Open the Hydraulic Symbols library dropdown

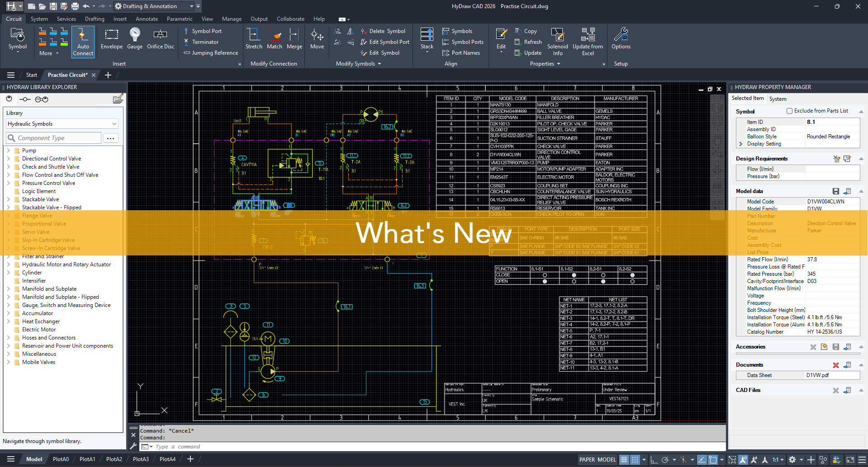[62, 124]
